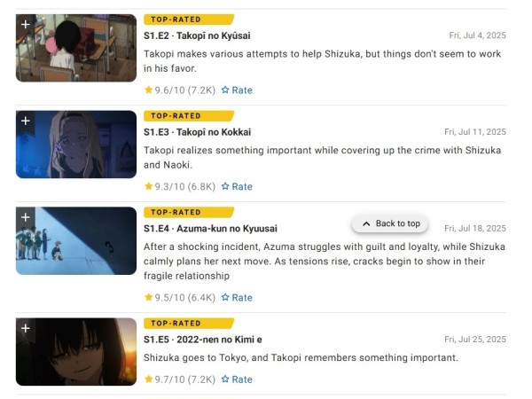Rate 2022-nen no Kimi e episode
Viewport: 532px width, 399px height.
coord(237,379)
